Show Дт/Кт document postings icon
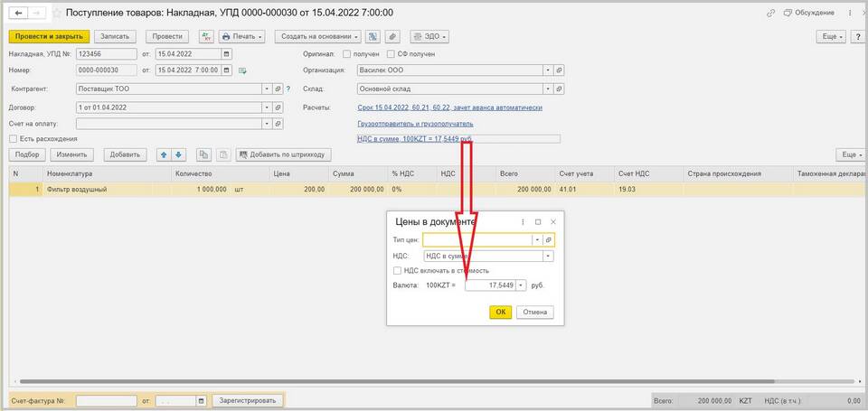The width and height of the screenshot is (868, 411). click(206, 36)
